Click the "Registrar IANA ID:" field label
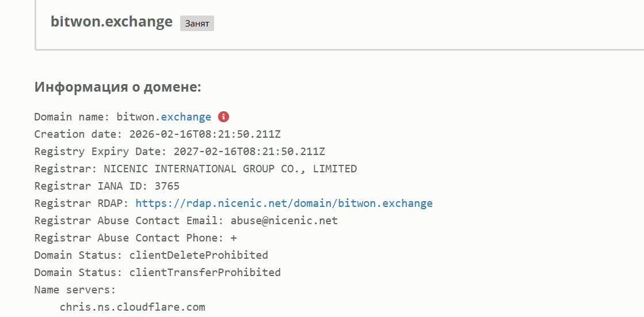 pyautogui.click(x=91, y=186)
